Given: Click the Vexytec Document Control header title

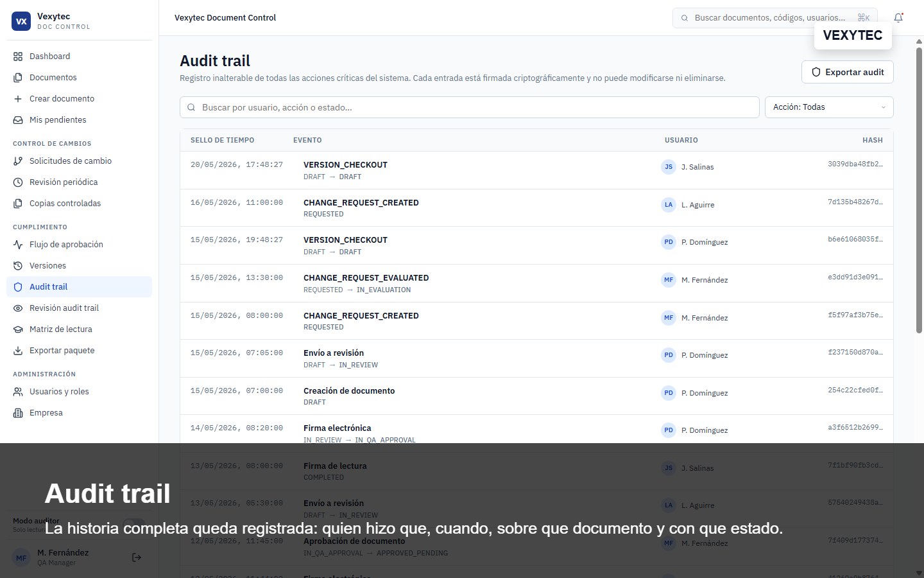Looking at the screenshot, I should click(x=225, y=18).
